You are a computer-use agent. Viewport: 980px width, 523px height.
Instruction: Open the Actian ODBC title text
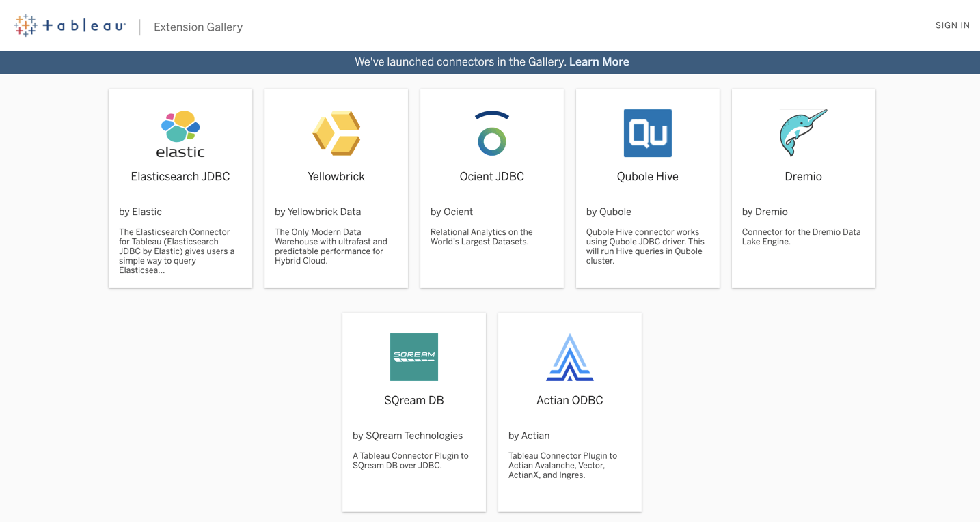click(570, 400)
